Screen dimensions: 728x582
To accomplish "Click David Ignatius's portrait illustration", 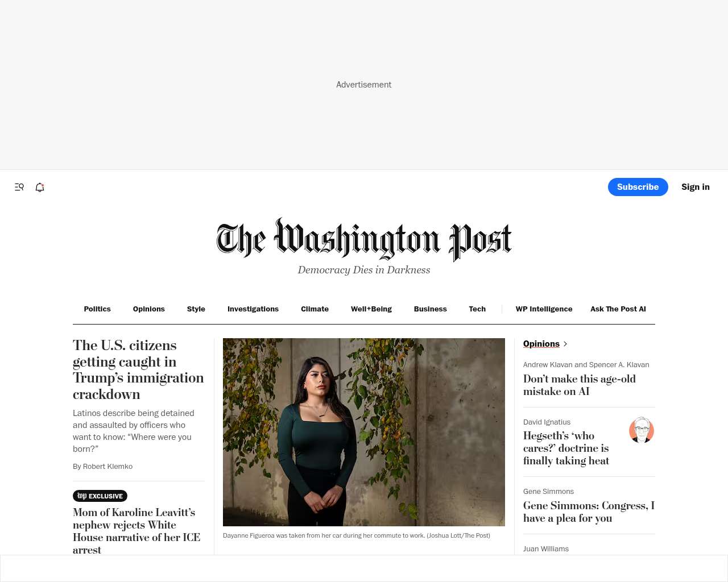I will 642,430.
